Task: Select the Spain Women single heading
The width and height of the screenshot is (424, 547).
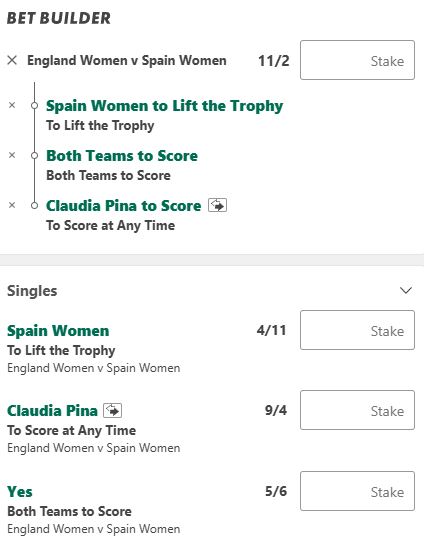Action: 58,331
